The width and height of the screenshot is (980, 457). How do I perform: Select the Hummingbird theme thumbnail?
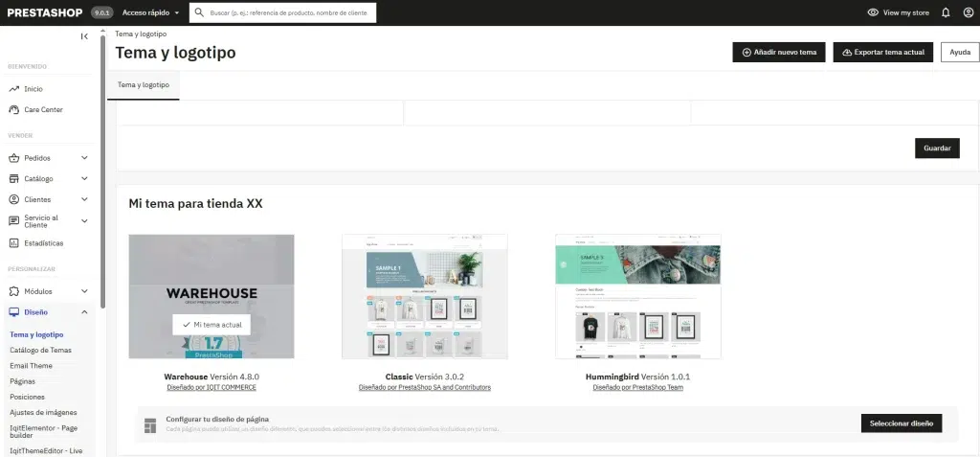tap(637, 296)
